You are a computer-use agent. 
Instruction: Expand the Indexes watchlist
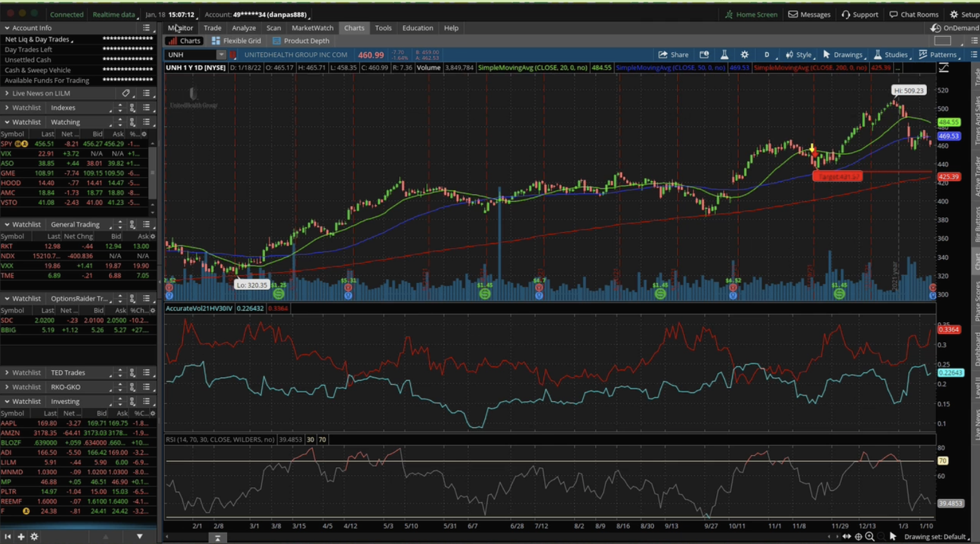click(7, 108)
